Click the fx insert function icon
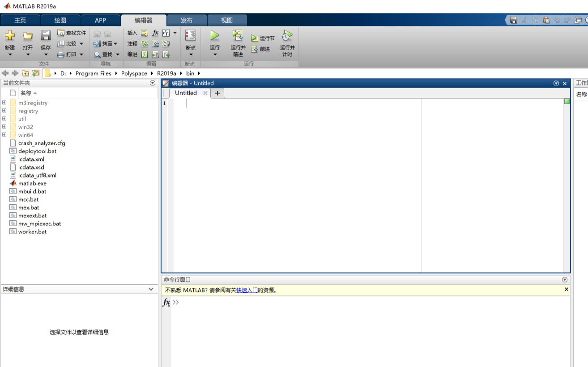588x367 pixels. tap(155, 33)
